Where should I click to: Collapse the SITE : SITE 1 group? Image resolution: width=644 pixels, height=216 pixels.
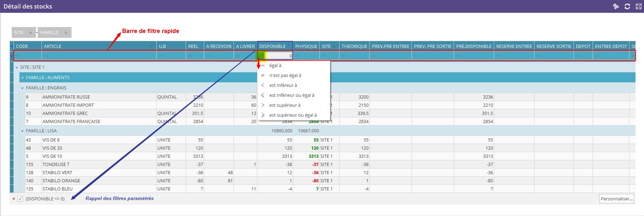click(x=17, y=67)
